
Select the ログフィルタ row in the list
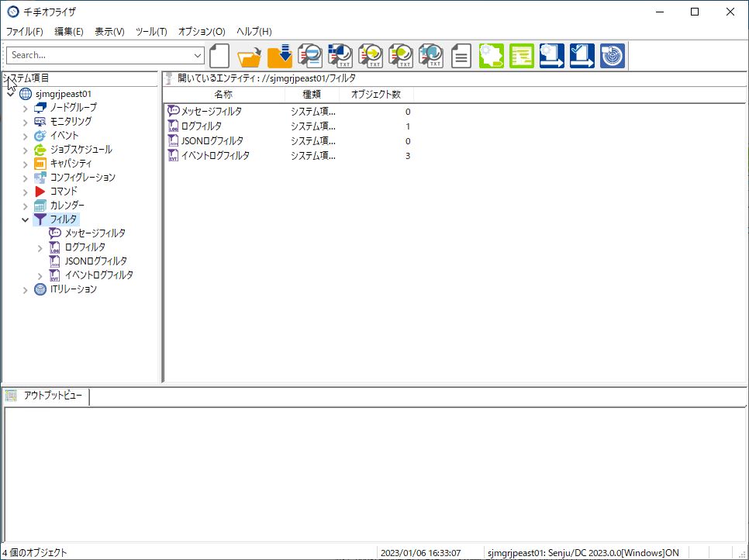point(288,126)
